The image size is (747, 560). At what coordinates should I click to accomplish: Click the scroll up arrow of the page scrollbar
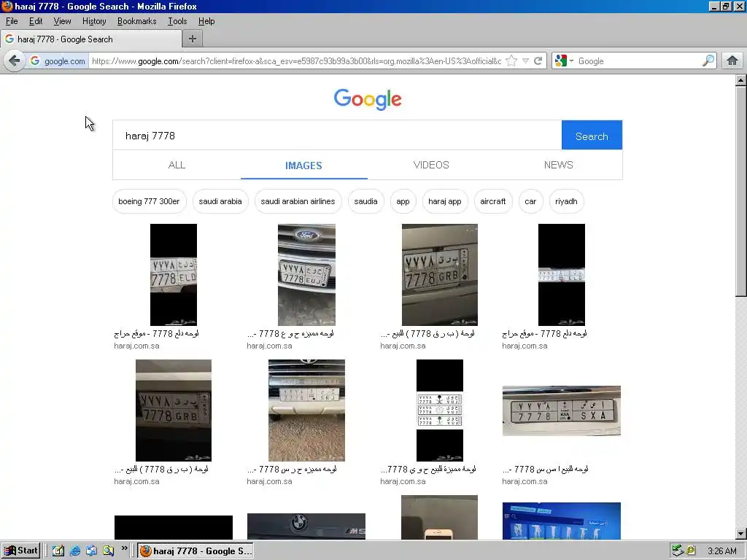tap(741, 80)
